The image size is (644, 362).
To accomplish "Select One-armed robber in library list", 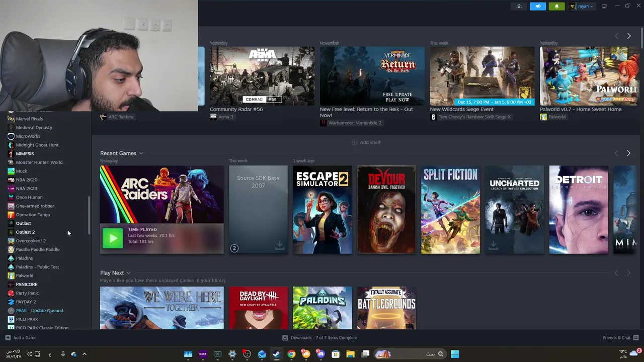I will pos(35,206).
